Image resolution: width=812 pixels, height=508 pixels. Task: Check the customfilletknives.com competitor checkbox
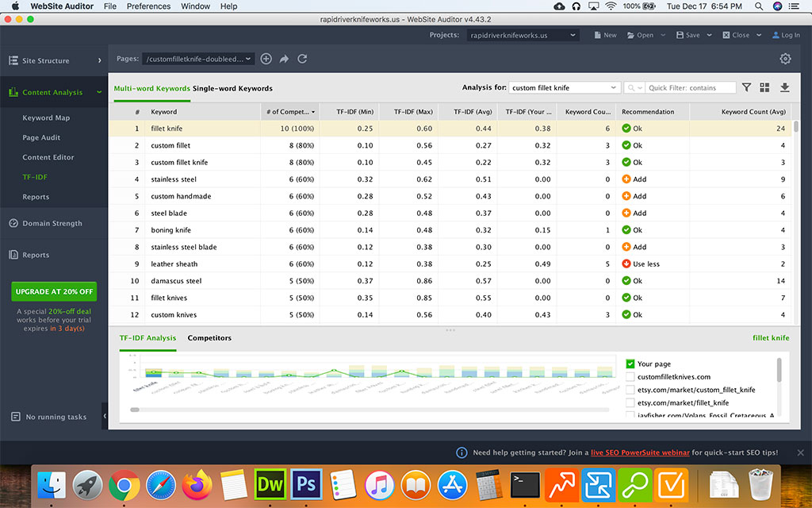pyautogui.click(x=630, y=376)
